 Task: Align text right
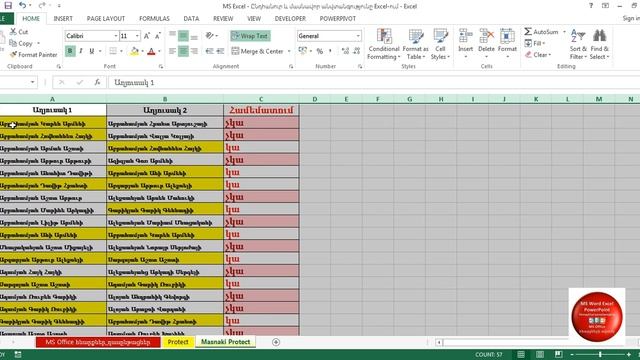[x=194, y=51]
